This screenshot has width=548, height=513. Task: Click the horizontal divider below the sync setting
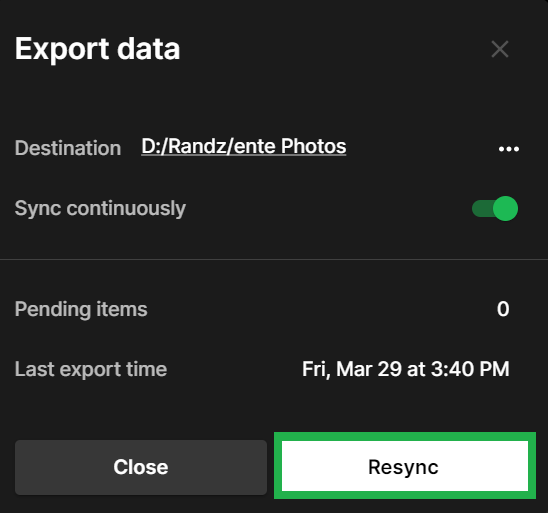274,260
